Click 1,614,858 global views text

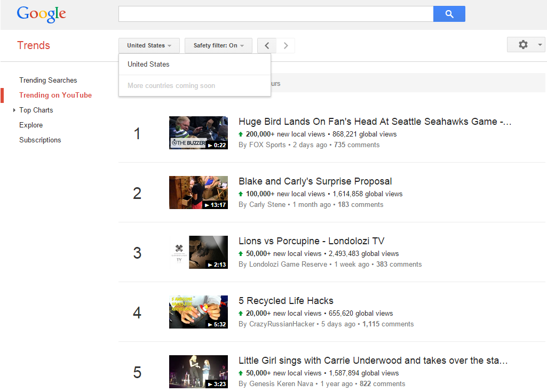tap(367, 194)
